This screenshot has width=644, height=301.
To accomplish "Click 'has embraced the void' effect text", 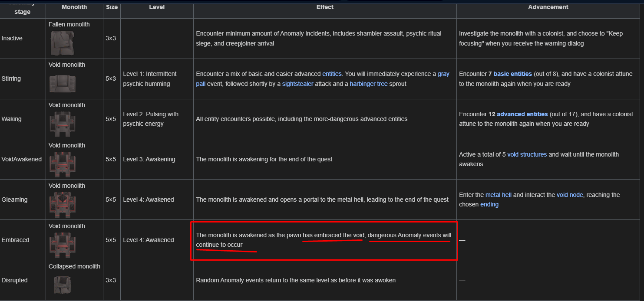I will tap(334, 235).
